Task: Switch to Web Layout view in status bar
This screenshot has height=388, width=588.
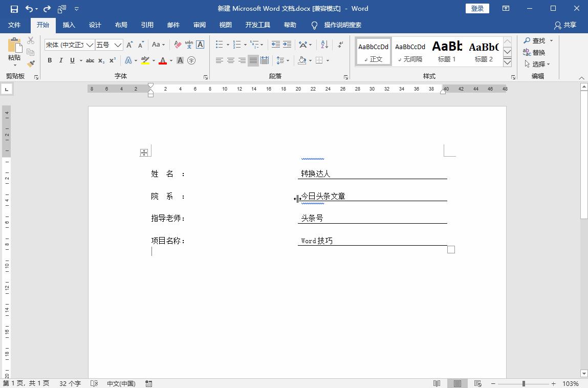Action: (x=478, y=383)
